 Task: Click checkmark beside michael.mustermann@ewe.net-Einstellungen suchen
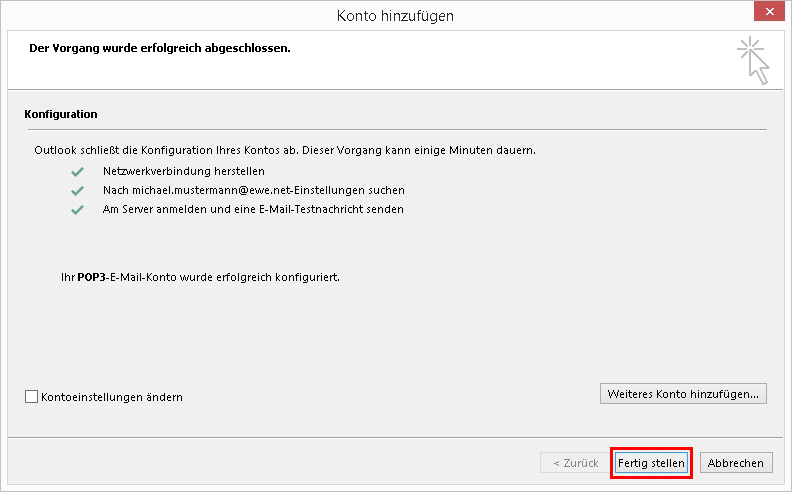[77, 191]
